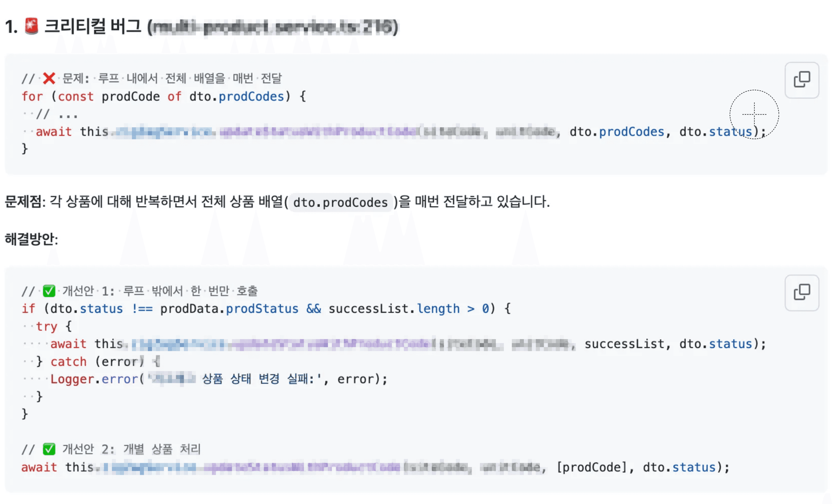The height and width of the screenshot is (504, 838).
Task: Click green check mark beside 개선안 1
Action: pyautogui.click(x=49, y=291)
